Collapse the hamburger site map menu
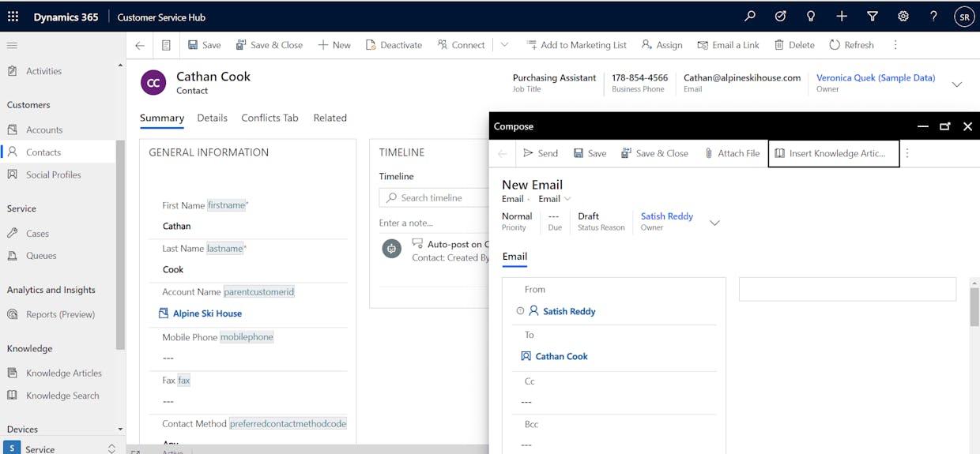 12,46
